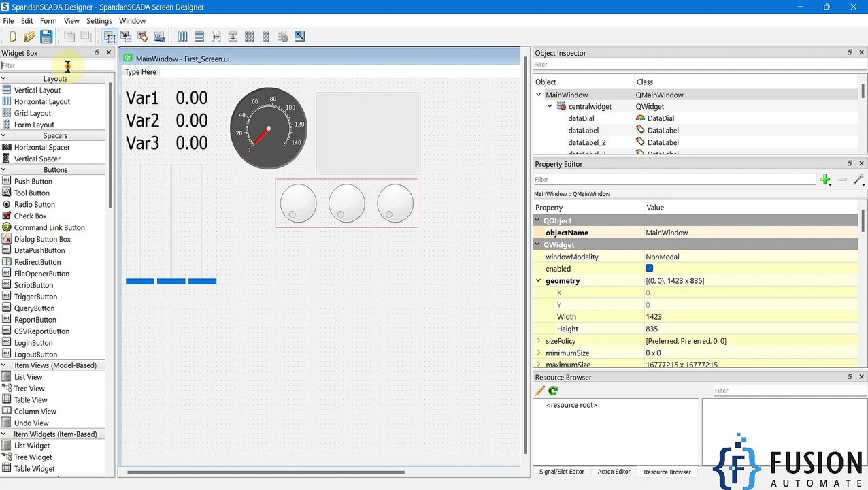Screen dimensions: 868x490
Task: Add a dynamic property with the green plus
Action: [825, 180]
